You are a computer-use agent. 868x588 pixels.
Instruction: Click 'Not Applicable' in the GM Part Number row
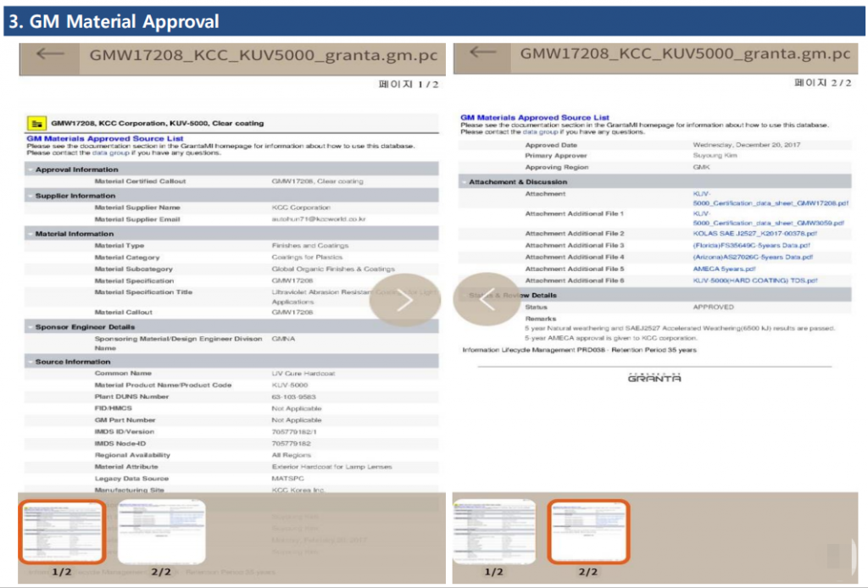[x=296, y=420]
